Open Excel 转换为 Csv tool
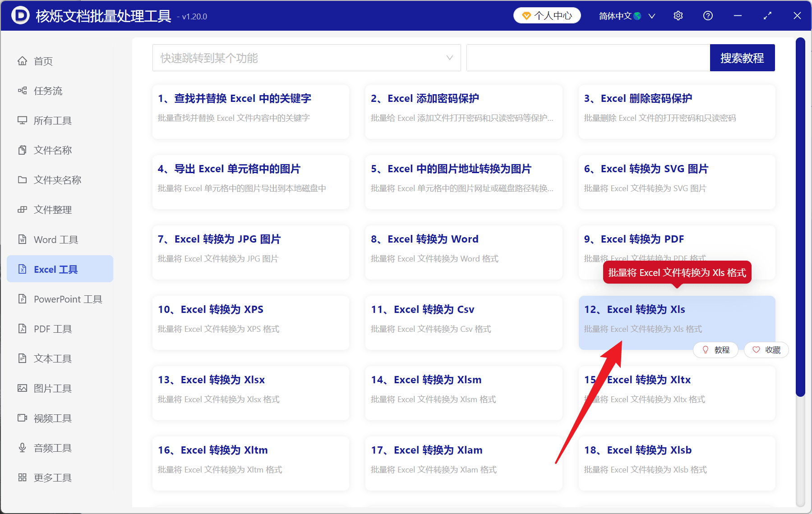The height and width of the screenshot is (514, 812). pyautogui.click(x=464, y=323)
